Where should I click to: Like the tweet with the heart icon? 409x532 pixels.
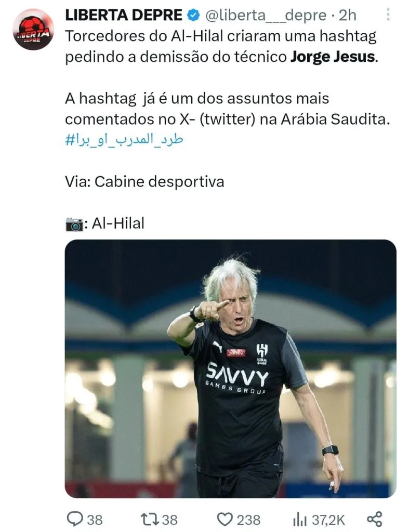(225, 519)
